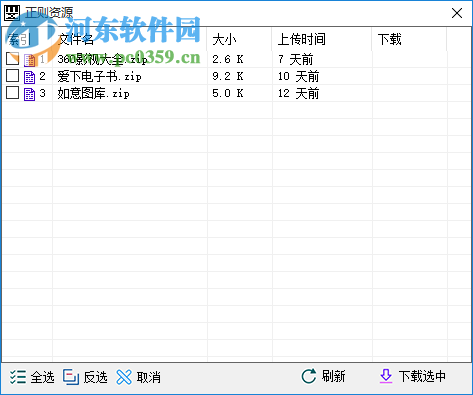
Task: Download selected via 下载选中 label
Action: click(422, 376)
